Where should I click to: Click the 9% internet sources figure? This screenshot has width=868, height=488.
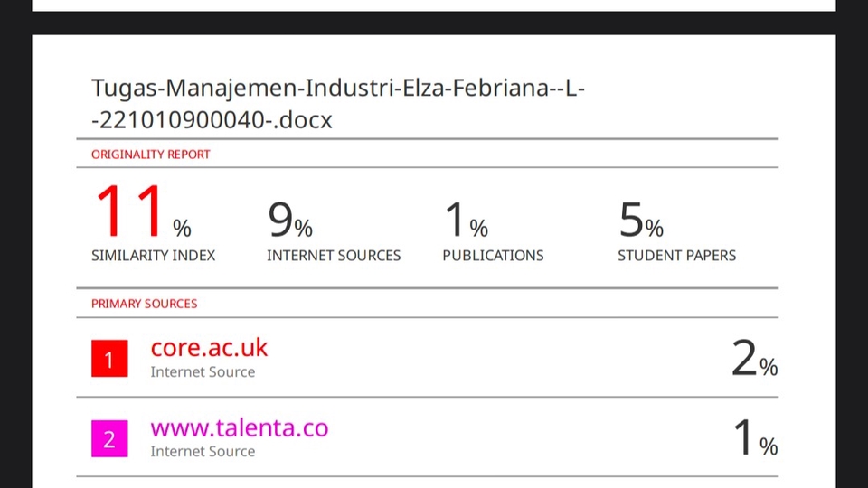click(289, 220)
